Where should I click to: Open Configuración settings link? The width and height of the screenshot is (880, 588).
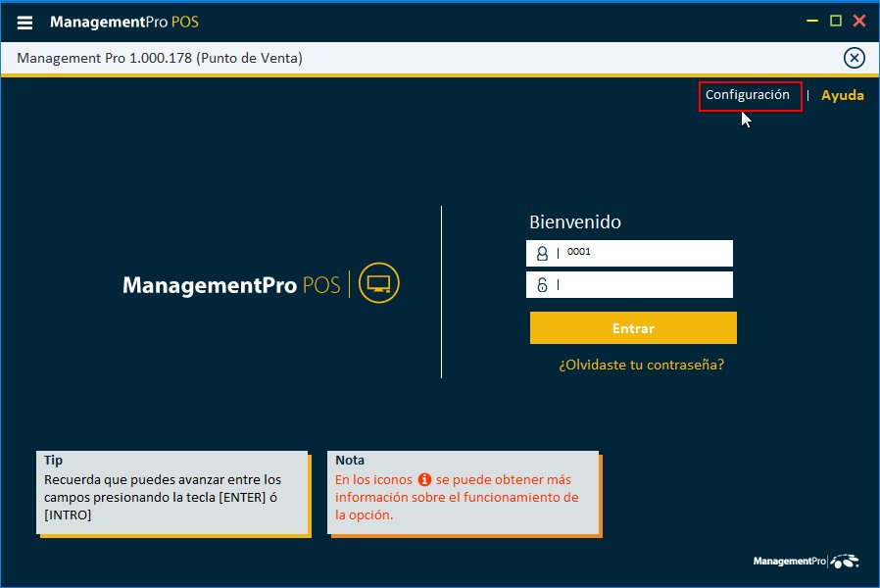pos(747,95)
